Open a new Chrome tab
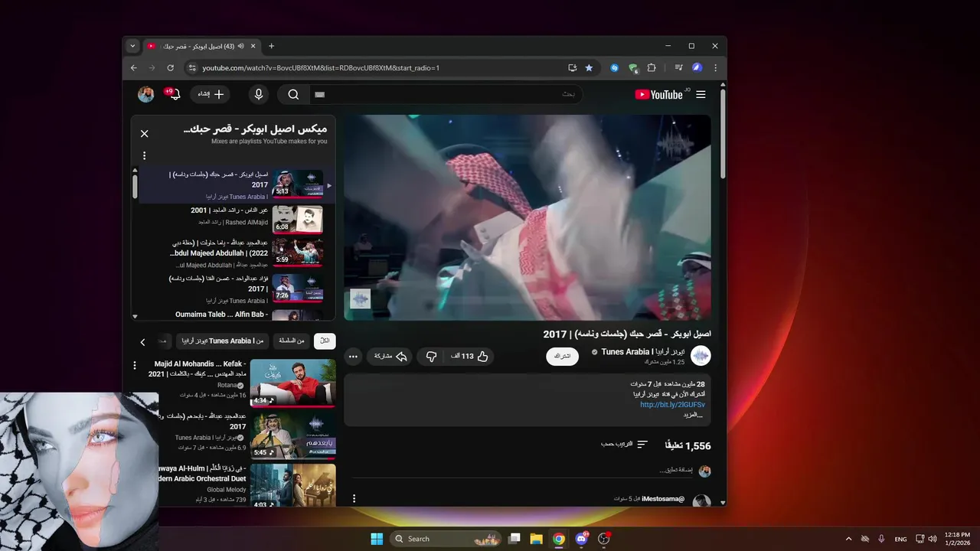The width and height of the screenshot is (980, 551). [271, 46]
